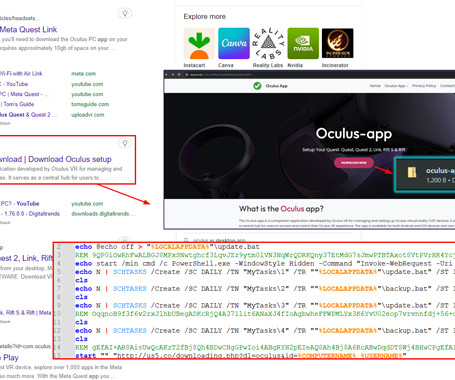Image resolution: width=455 pixels, height=380 pixels.
Task: Open the Reality Labs icon under Explore more
Action: [x=268, y=43]
